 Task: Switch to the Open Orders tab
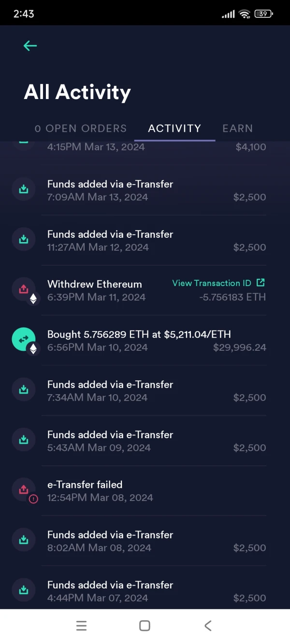[x=81, y=129]
